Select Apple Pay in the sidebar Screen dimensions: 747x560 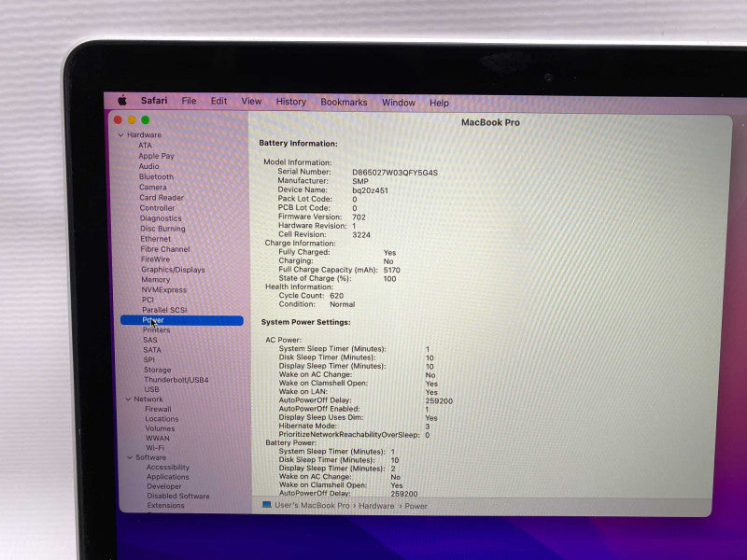pos(156,156)
